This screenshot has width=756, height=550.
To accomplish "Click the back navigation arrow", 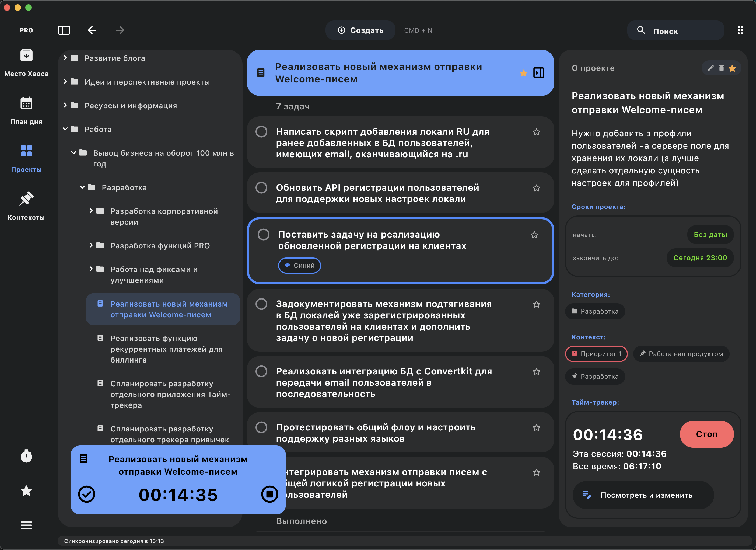I will point(92,30).
